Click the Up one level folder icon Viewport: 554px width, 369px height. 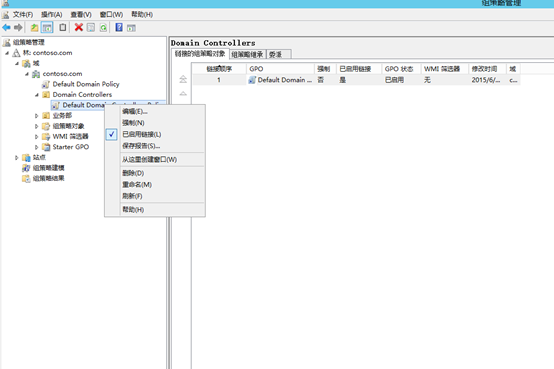click(x=34, y=28)
